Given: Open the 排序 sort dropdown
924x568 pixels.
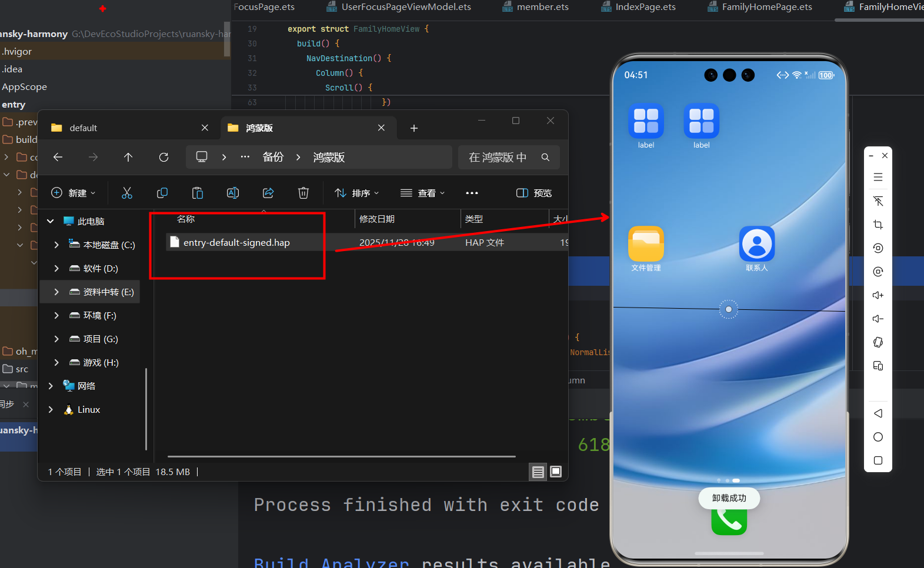Looking at the screenshot, I should coord(356,193).
